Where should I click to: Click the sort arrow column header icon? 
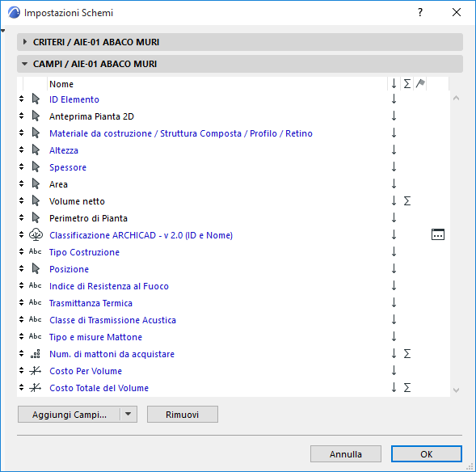click(394, 83)
